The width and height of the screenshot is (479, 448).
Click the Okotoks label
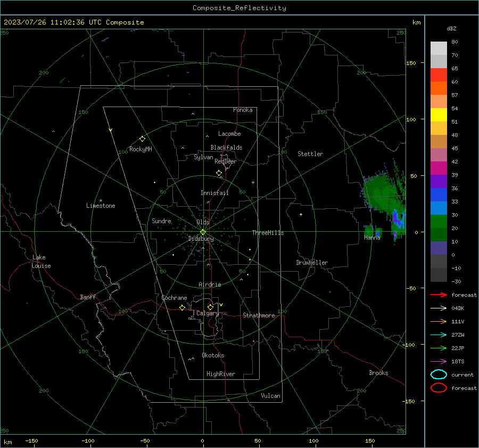[x=213, y=355]
